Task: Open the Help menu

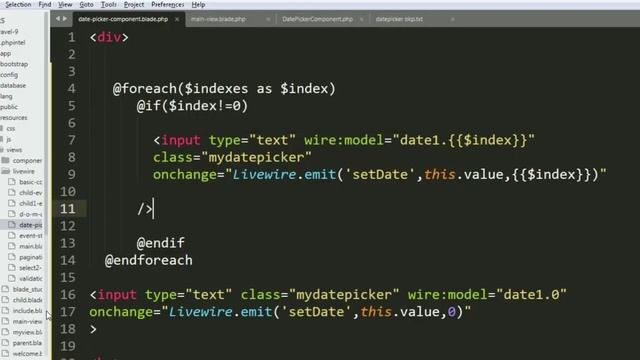Action: pos(198,4)
